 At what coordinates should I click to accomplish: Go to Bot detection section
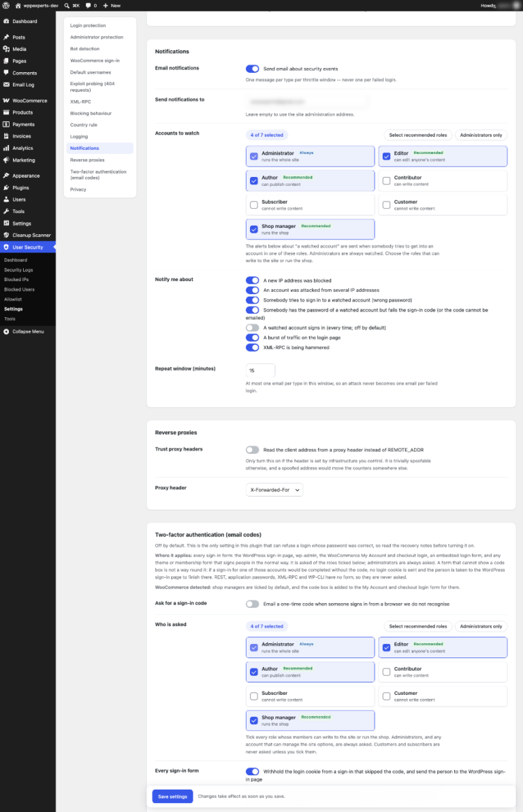click(84, 49)
